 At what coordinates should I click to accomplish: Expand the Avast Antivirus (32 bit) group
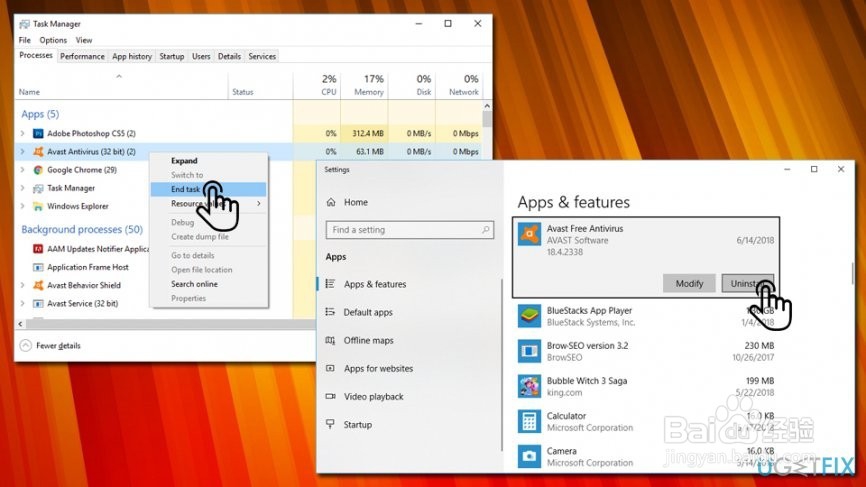(x=23, y=151)
